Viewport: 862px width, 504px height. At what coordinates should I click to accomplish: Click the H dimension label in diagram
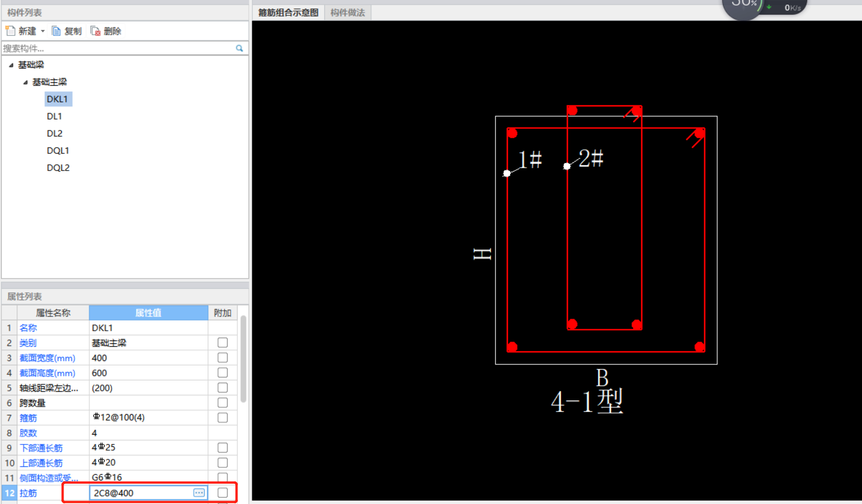click(x=482, y=254)
